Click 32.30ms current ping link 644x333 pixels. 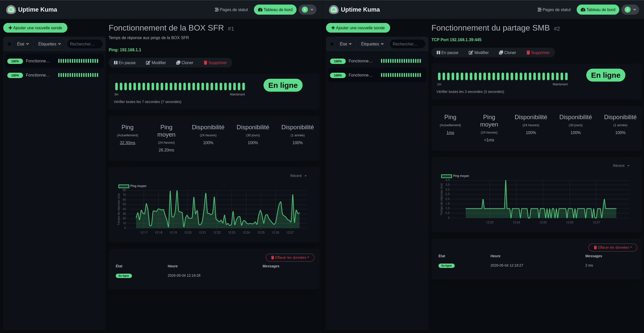tap(127, 143)
